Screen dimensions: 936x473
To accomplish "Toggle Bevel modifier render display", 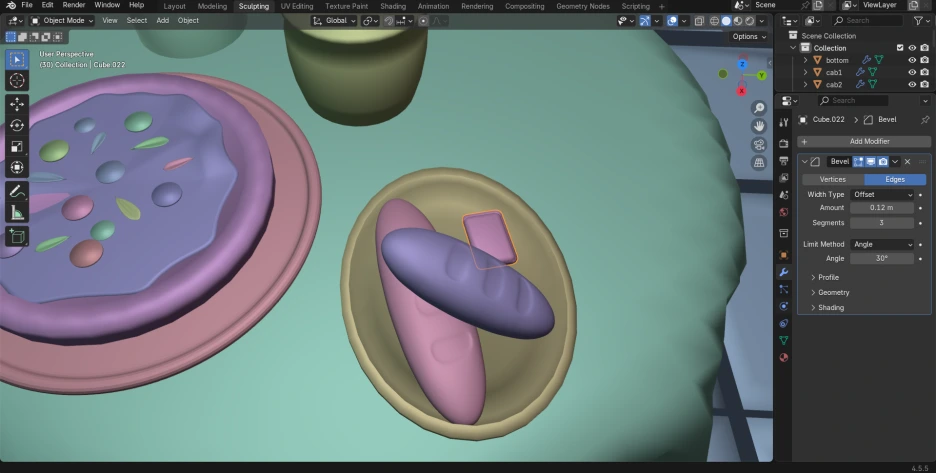I will pos(883,162).
